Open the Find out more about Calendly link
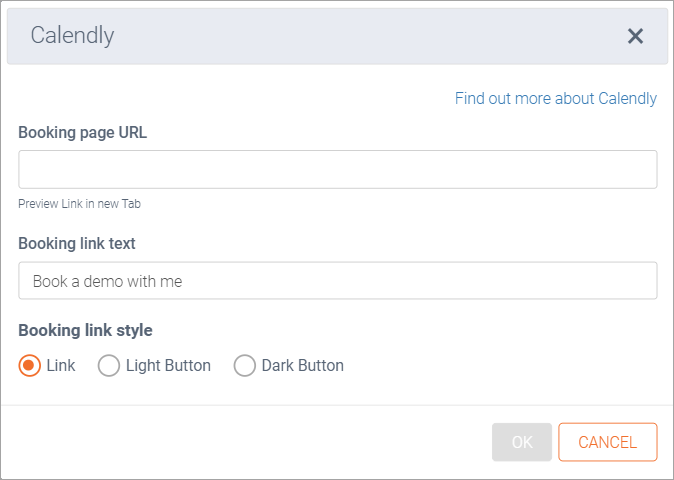 coord(555,98)
